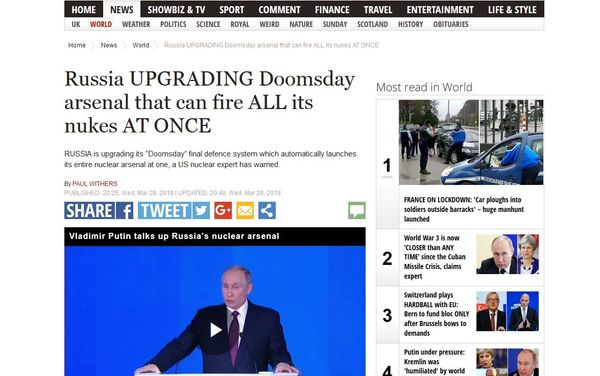600x376 pixels.
Task: Open France on lockdown story thumbnail
Action: tap(471, 142)
